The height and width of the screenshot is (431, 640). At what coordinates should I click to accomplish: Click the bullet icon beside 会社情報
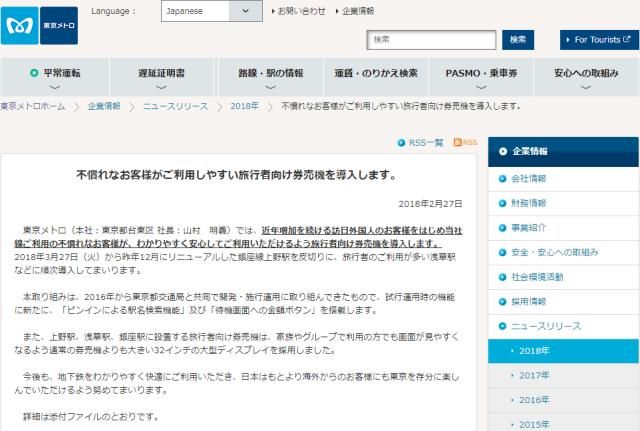click(502, 179)
